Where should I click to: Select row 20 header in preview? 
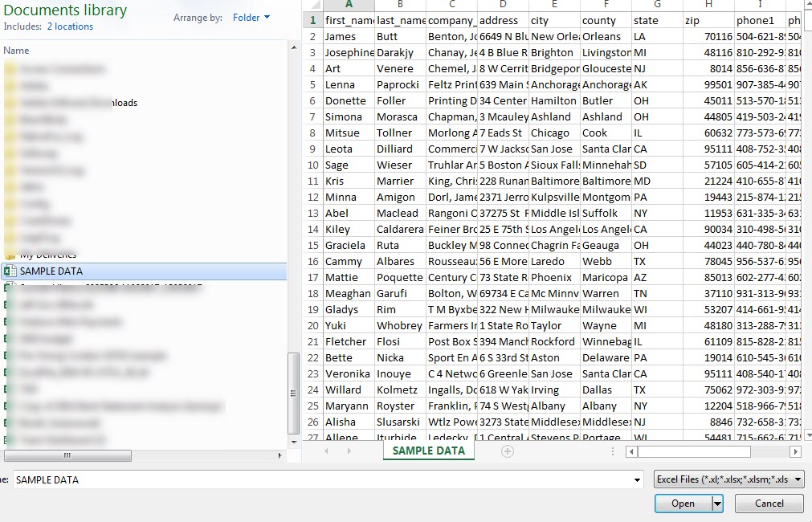tap(312, 326)
